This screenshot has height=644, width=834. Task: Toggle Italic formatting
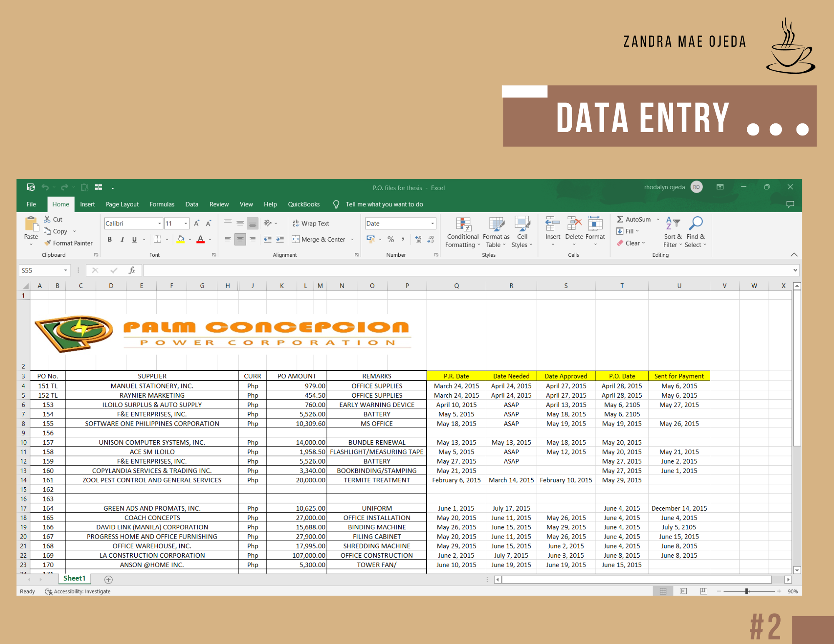tap(122, 239)
